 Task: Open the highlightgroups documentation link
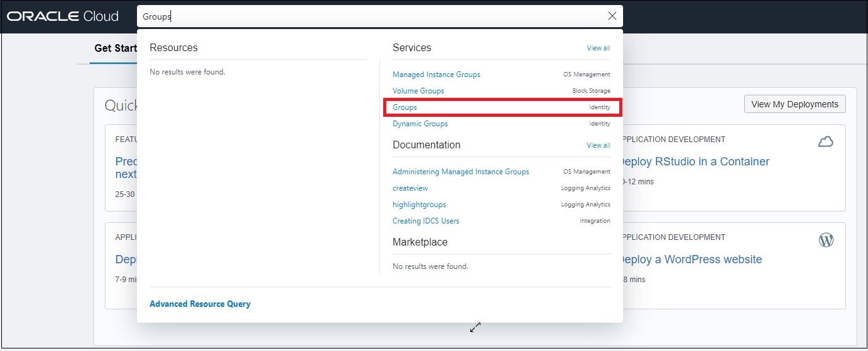(419, 205)
